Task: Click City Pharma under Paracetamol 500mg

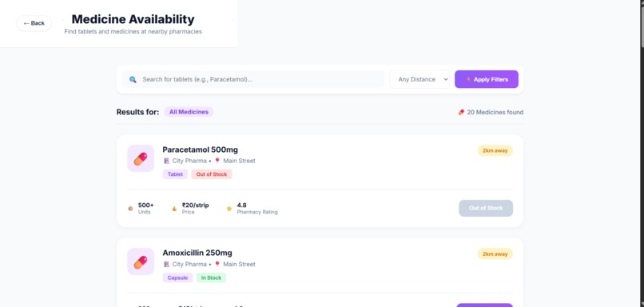Action: click(x=189, y=161)
